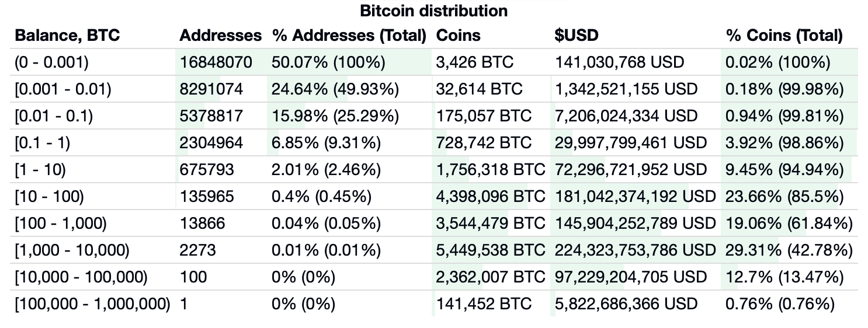868x328 pixels.
Task: Select the "(0 - 0.001)" balance row
Action: click(x=52, y=62)
